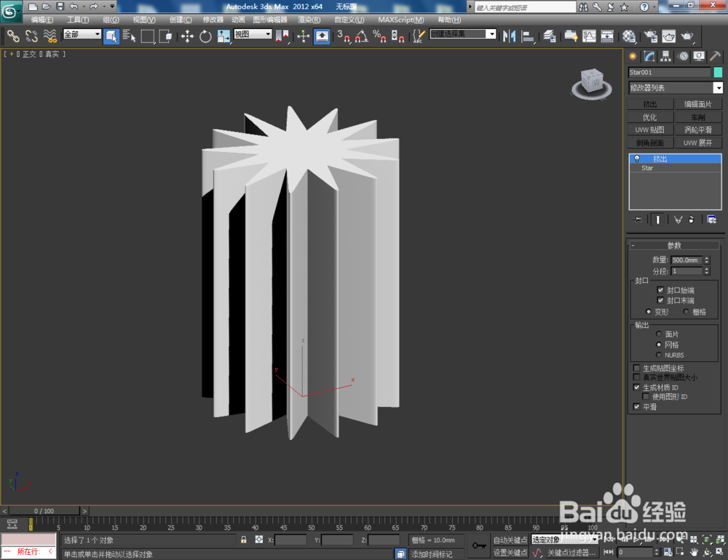The height and width of the screenshot is (560, 728).
Task: Click the 倒角剖面 Bevel Profile button
Action: (x=649, y=143)
